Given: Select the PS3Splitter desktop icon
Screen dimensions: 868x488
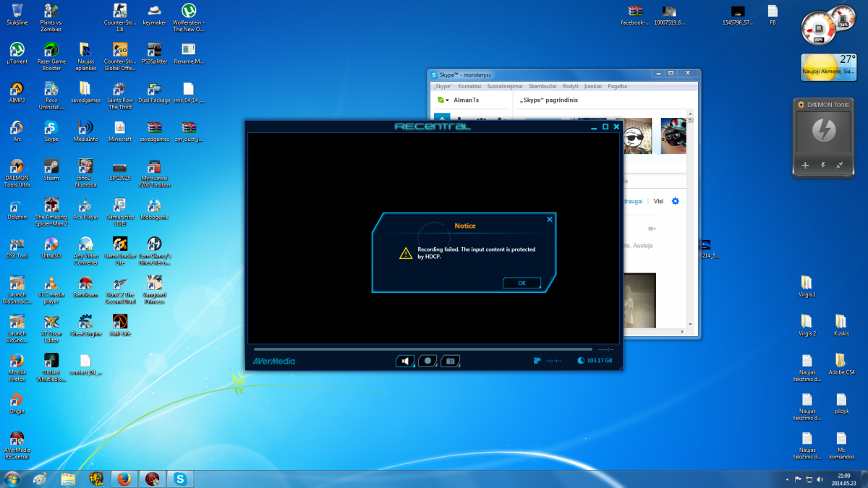Looking at the screenshot, I should (x=154, y=53).
